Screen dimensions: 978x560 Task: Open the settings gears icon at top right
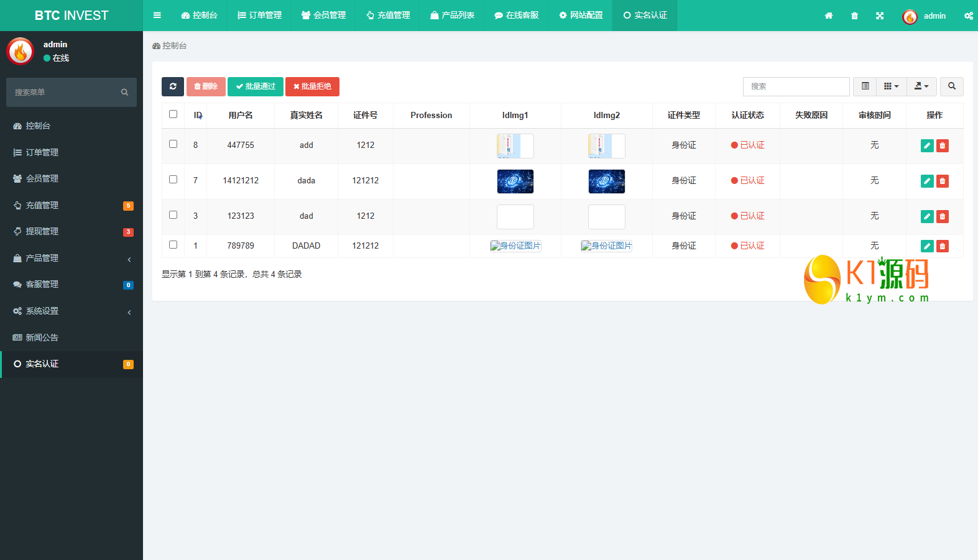969,16
